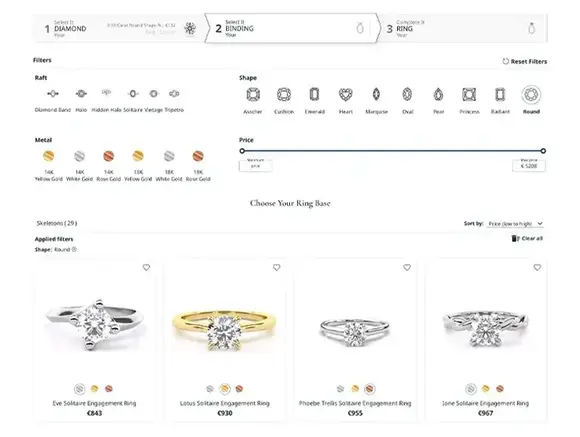
Task: Select rose metal swatch on Phoebe ring
Action: 370,389
